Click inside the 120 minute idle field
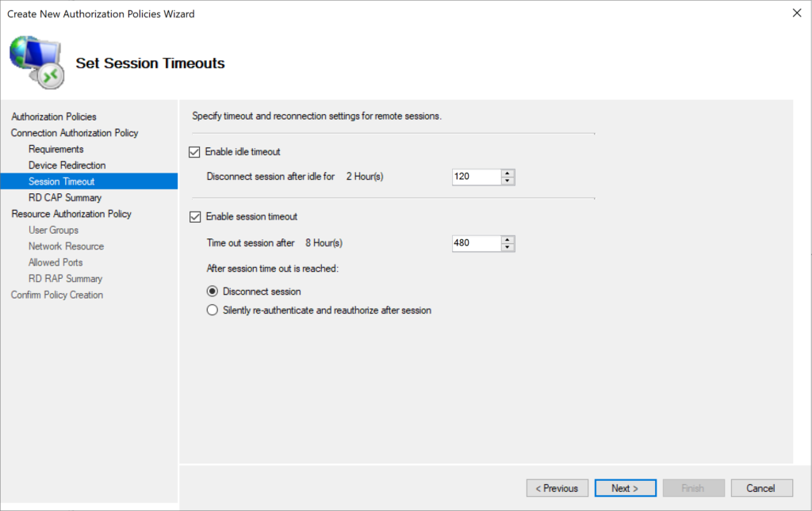The height and width of the screenshot is (511, 812). 476,177
